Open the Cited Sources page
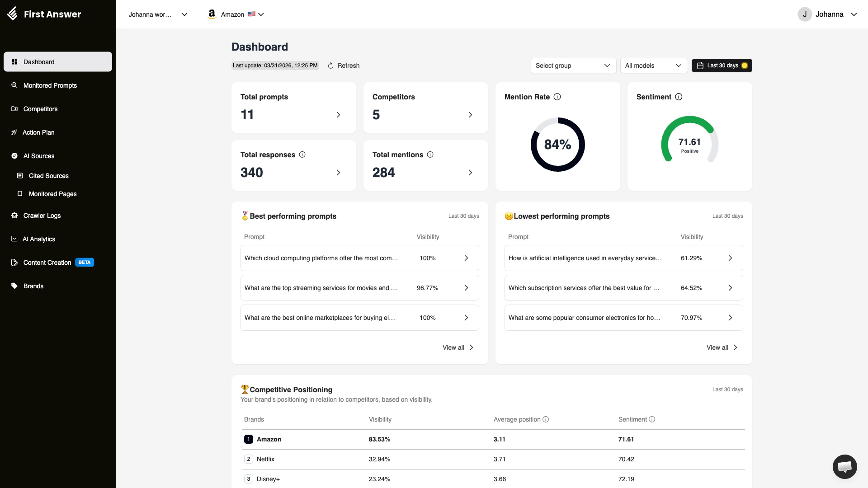This screenshot has height=488, width=868. click(x=49, y=176)
